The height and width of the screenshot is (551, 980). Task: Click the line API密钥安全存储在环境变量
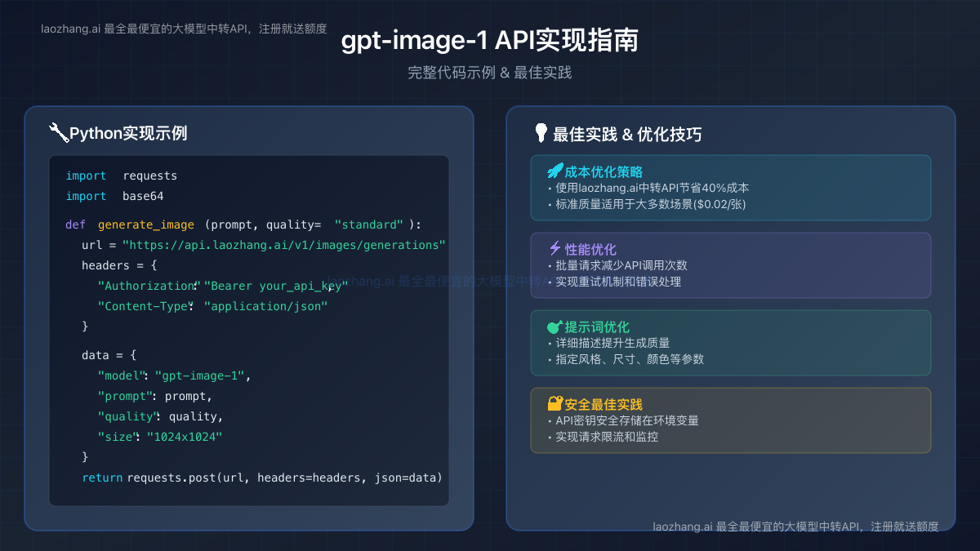(x=622, y=420)
